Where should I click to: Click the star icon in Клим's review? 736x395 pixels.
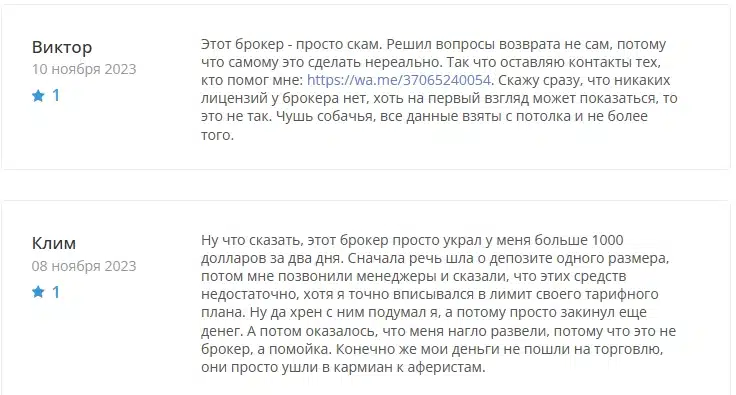point(38,292)
